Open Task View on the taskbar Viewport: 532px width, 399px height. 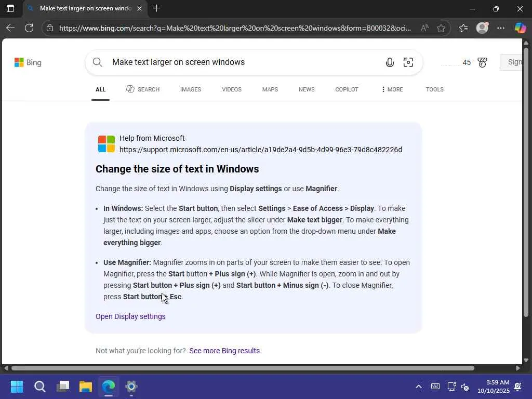tap(63, 387)
